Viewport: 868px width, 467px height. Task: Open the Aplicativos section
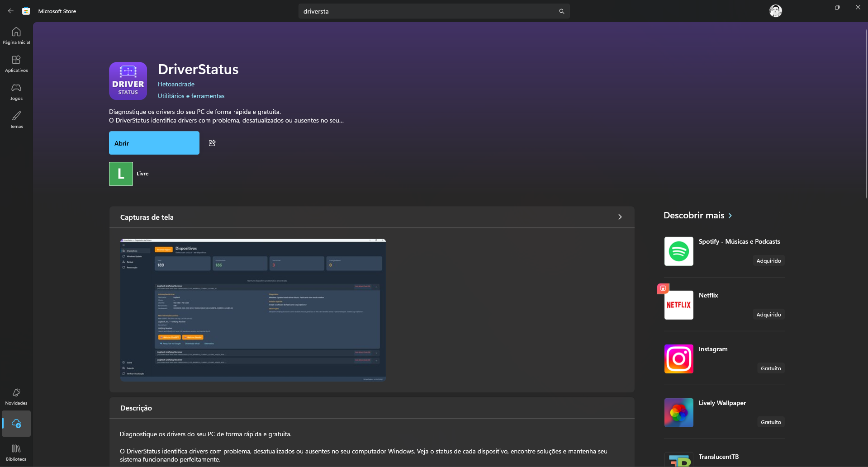point(16,64)
